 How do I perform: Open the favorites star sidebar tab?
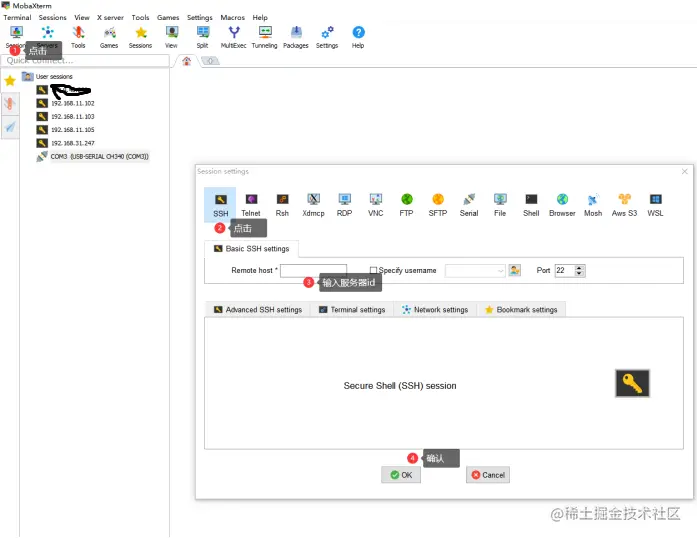point(10,80)
